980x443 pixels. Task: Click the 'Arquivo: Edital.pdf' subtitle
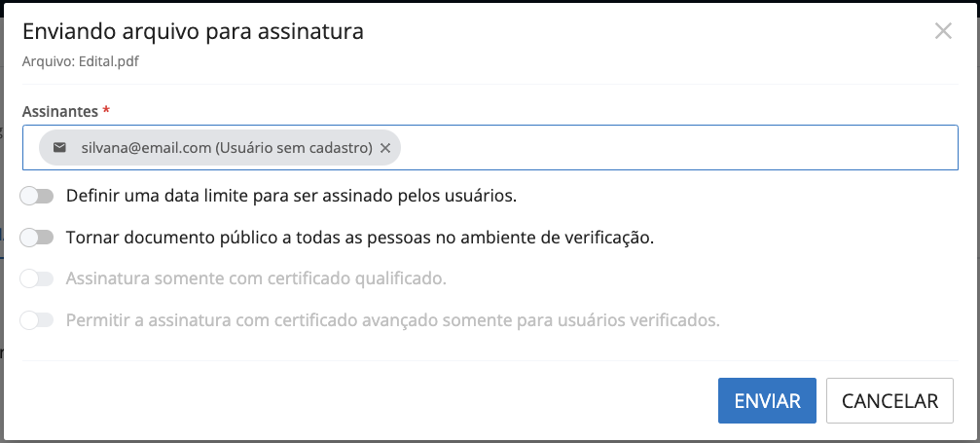81,60
